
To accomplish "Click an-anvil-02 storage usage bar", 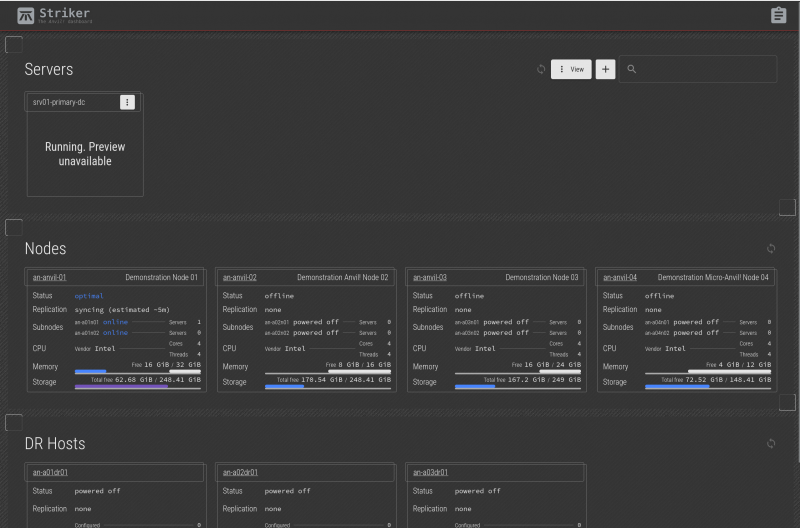I will (x=328, y=387).
